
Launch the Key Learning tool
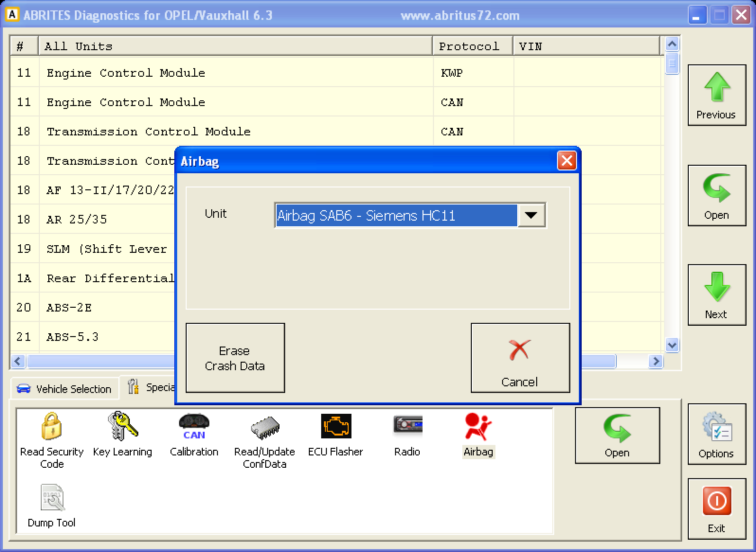coord(122,434)
